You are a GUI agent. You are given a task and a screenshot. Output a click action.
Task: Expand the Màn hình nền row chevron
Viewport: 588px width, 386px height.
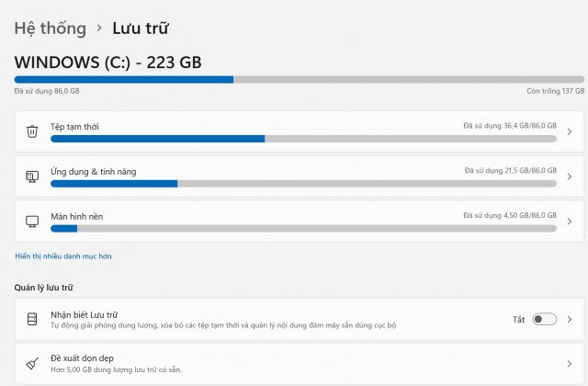(570, 221)
